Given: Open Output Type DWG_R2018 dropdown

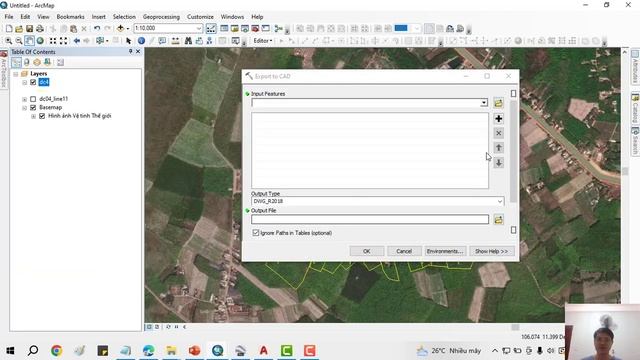Looking at the screenshot, I should point(500,201).
